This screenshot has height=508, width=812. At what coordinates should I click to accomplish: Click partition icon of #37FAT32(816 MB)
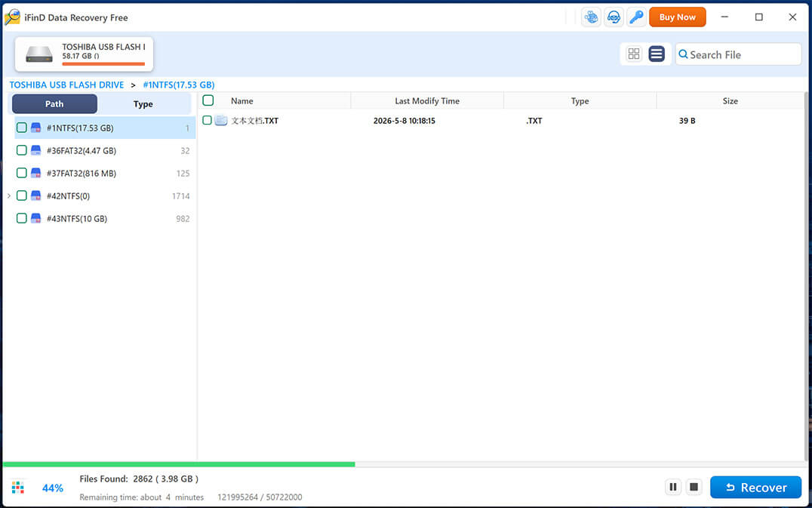point(35,173)
